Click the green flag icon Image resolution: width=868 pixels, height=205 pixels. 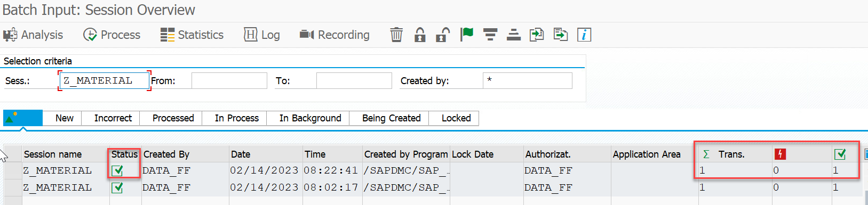coord(467,35)
